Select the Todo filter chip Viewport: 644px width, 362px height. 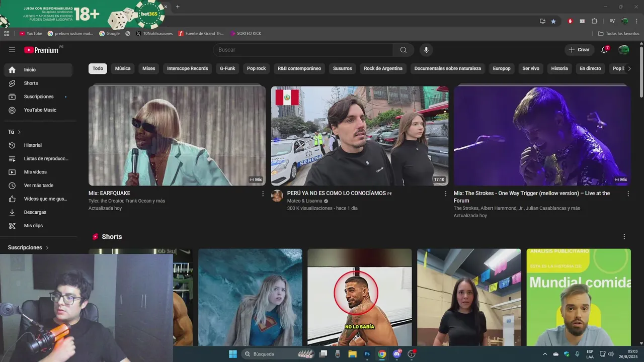(98, 68)
